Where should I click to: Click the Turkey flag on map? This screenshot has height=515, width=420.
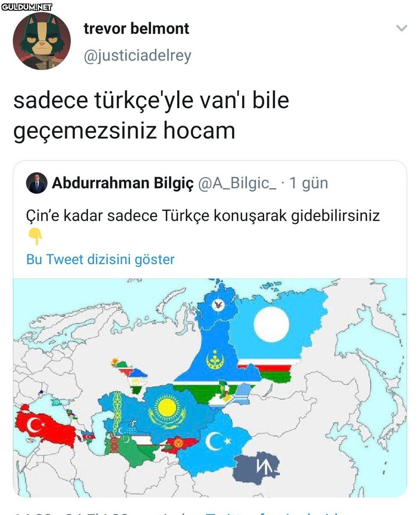pyautogui.click(x=45, y=425)
